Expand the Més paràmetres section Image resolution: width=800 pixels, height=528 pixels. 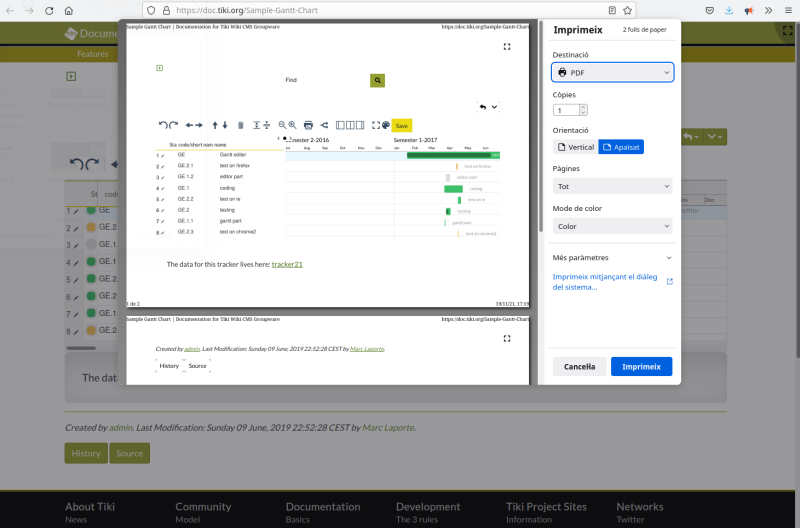click(x=612, y=258)
